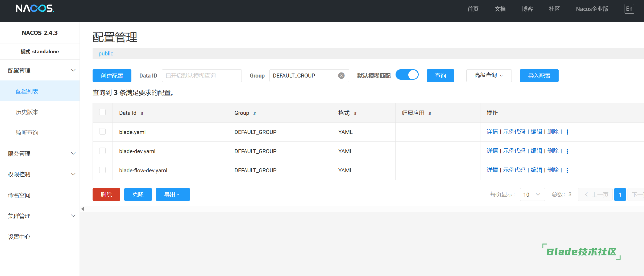Open more actions menu for blade.yaml
Viewport: 644px width, 276px height.
point(567,132)
